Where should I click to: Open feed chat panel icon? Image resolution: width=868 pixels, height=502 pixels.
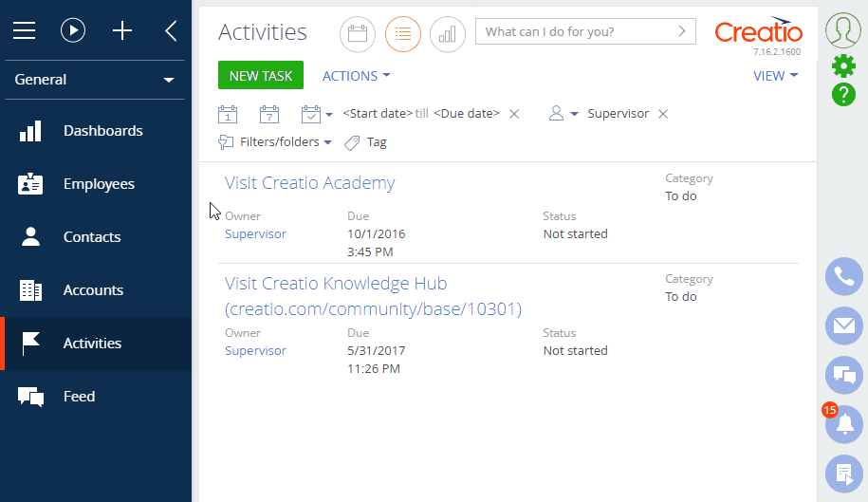844,375
